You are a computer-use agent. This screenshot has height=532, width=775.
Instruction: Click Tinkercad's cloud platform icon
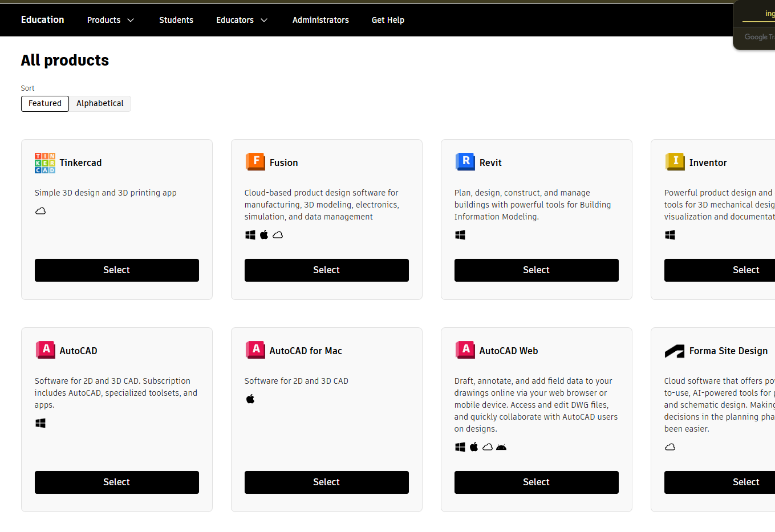coord(40,211)
